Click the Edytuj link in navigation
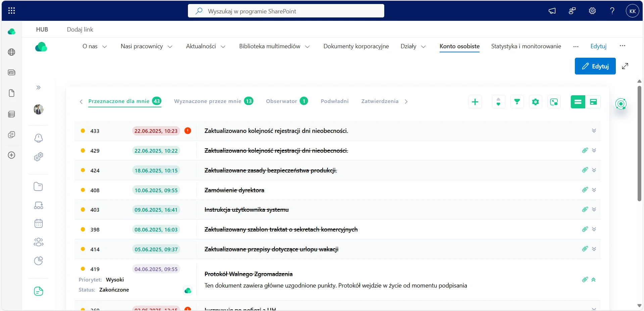This screenshot has width=644, height=311. click(598, 46)
